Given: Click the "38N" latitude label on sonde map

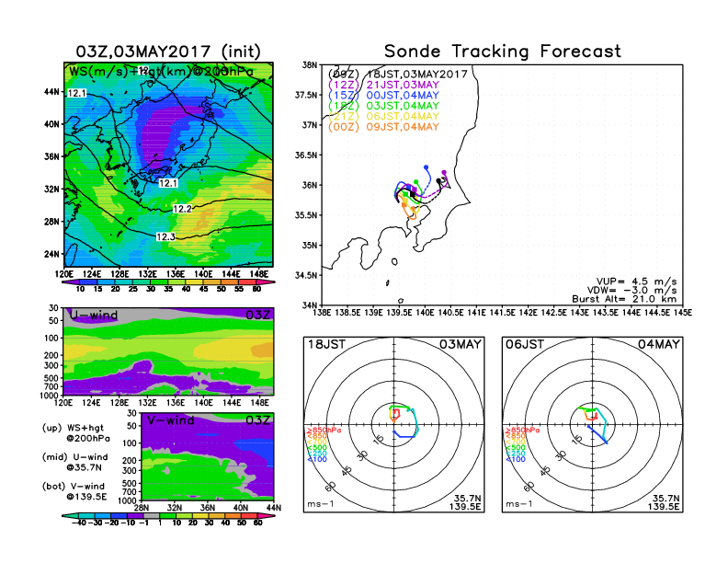Looking at the screenshot, I should [x=309, y=65].
